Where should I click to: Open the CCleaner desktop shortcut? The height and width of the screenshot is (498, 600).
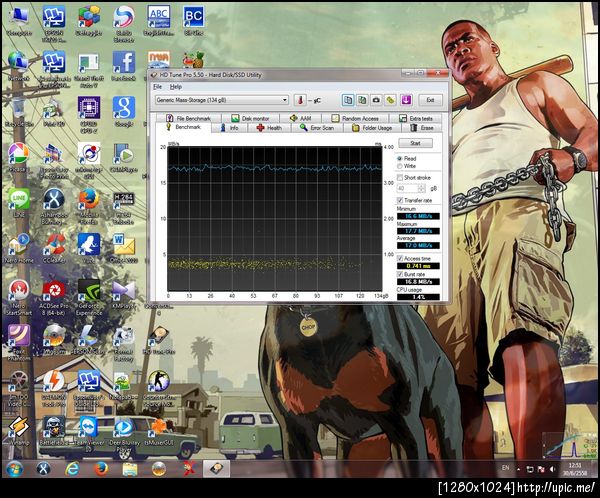[x=54, y=249]
